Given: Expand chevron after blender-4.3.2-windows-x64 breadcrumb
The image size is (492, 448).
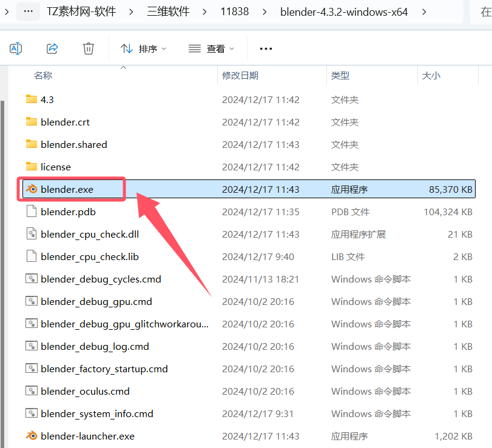Looking at the screenshot, I should click(424, 12).
